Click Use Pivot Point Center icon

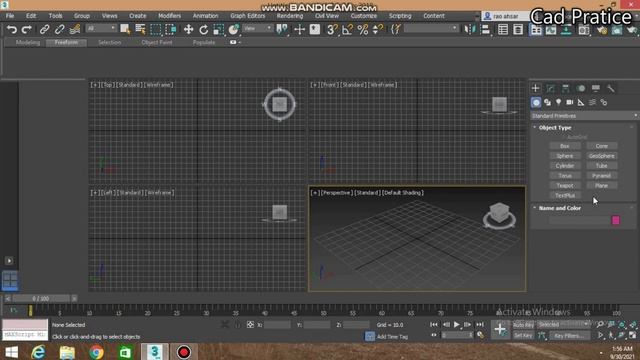click(x=282, y=29)
